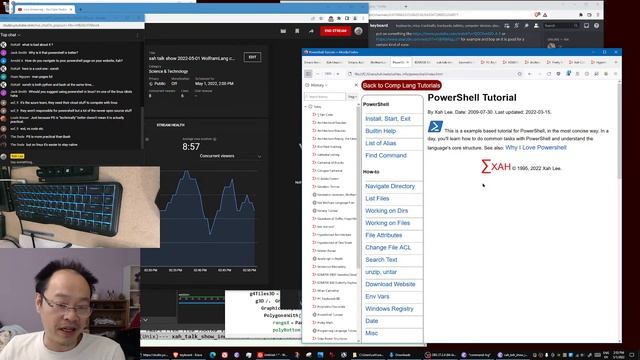This screenshot has height=360, width=640.
Task: Open the Builtin Help page
Action: pos(380,131)
